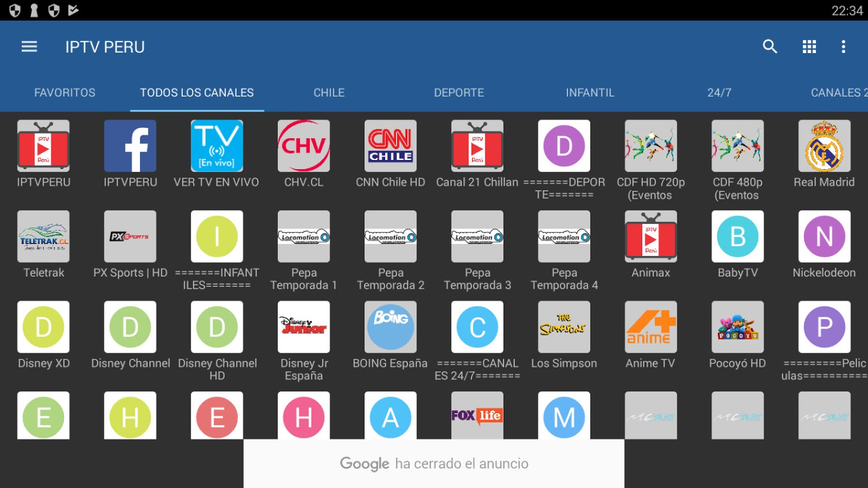Select the Canal 21 Chillan channel
The height and width of the screenshot is (488, 868).
(x=477, y=146)
